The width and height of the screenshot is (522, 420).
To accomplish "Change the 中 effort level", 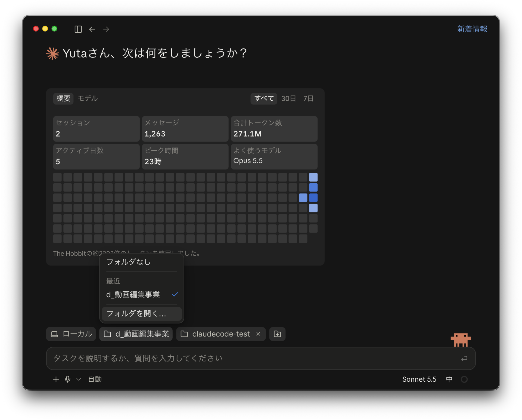I will [x=449, y=379].
